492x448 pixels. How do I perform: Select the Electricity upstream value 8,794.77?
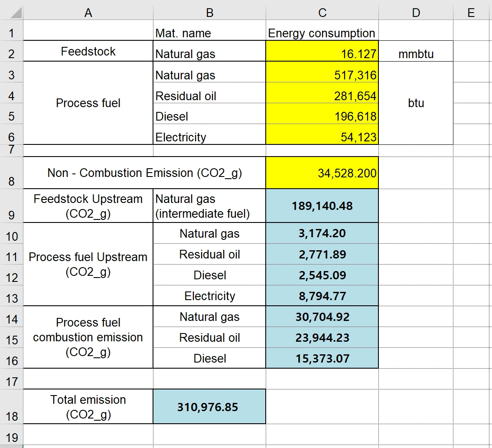(322, 295)
